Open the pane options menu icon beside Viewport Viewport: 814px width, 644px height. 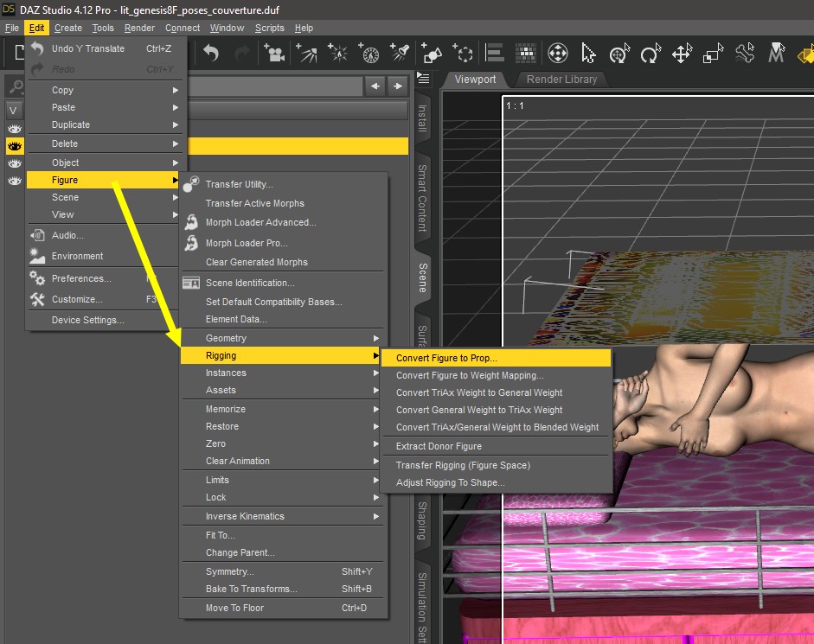point(424,79)
